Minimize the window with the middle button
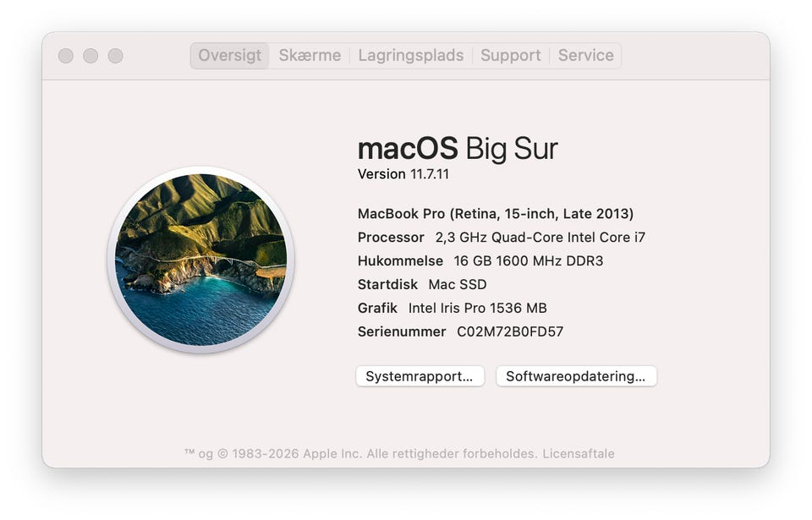 (x=91, y=56)
